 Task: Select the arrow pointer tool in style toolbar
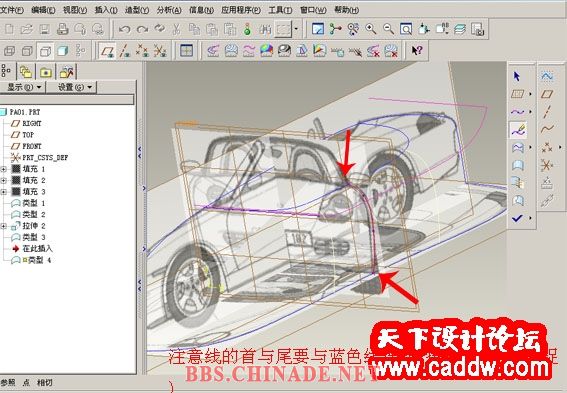click(x=517, y=76)
